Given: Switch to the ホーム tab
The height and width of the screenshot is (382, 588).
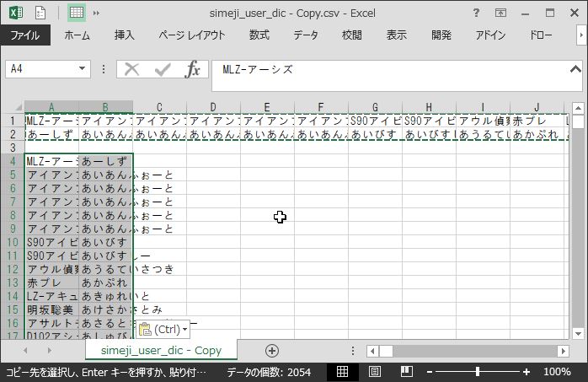Looking at the screenshot, I should (77, 35).
